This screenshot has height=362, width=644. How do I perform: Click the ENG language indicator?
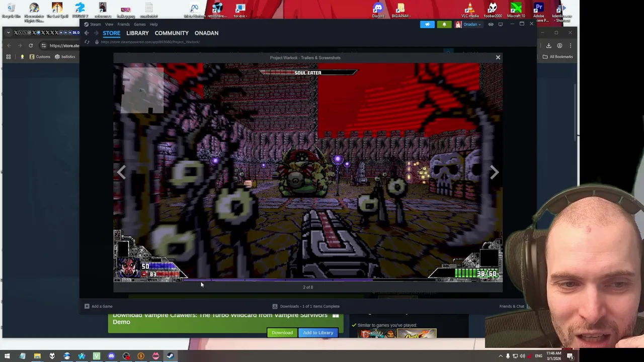tap(538, 356)
